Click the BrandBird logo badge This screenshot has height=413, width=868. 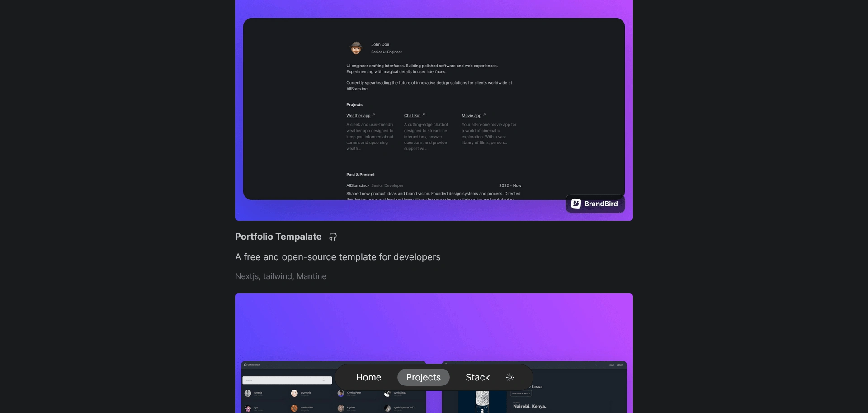point(595,204)
